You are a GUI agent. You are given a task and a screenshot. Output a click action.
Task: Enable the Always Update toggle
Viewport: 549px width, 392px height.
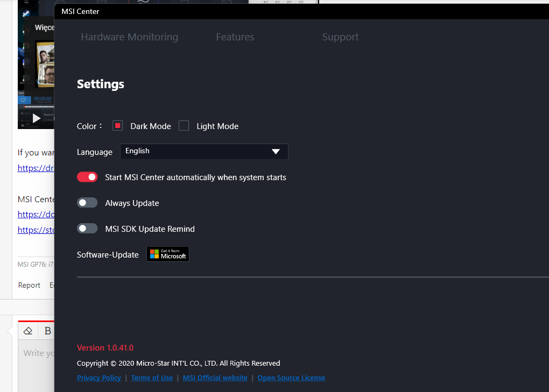coord(87,203)
